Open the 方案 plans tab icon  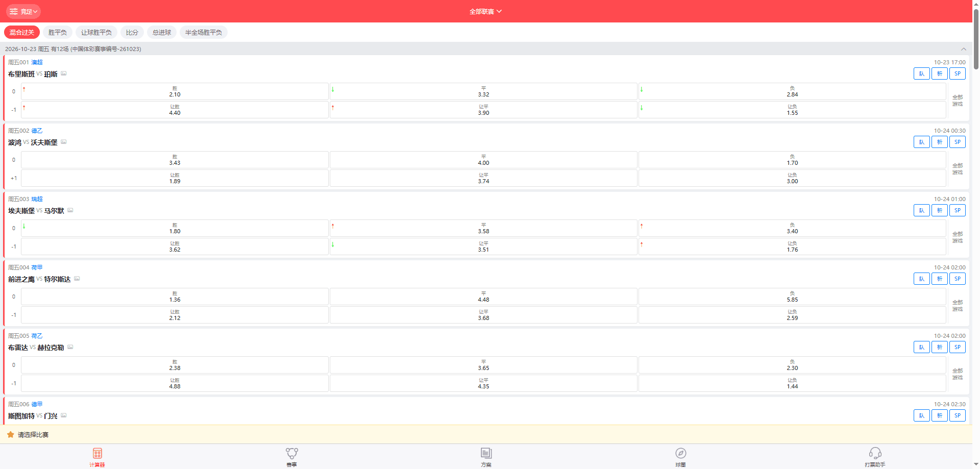[486, 453]
